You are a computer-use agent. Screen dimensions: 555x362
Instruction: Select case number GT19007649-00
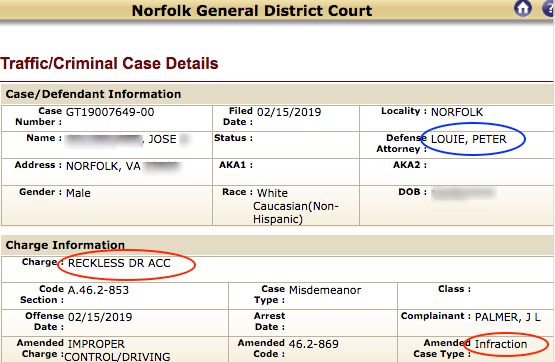110,112
